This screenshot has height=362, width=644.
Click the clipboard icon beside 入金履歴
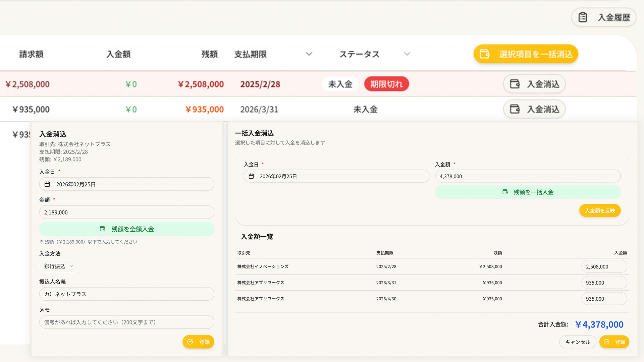[x=583, y=17]
